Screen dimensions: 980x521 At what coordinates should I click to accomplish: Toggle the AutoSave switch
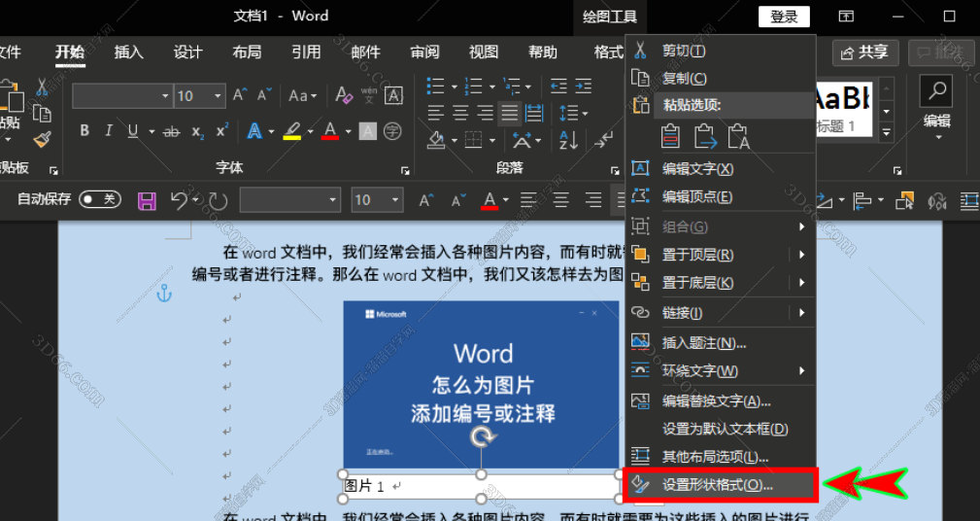click(x=99, y=199)
